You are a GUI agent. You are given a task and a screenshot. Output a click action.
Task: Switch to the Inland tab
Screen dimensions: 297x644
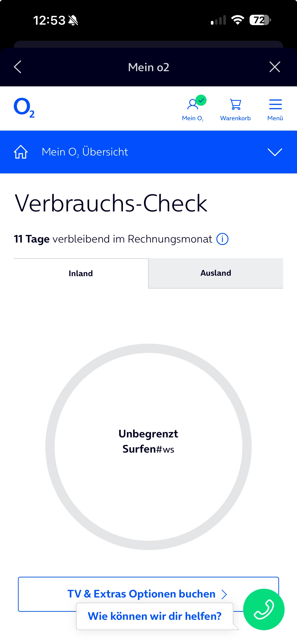click(x=81, y=273)
